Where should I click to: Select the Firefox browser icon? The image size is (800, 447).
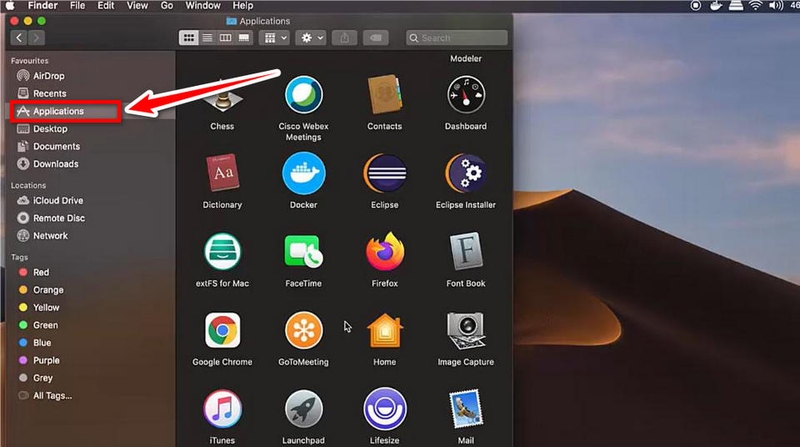(385, 252)
